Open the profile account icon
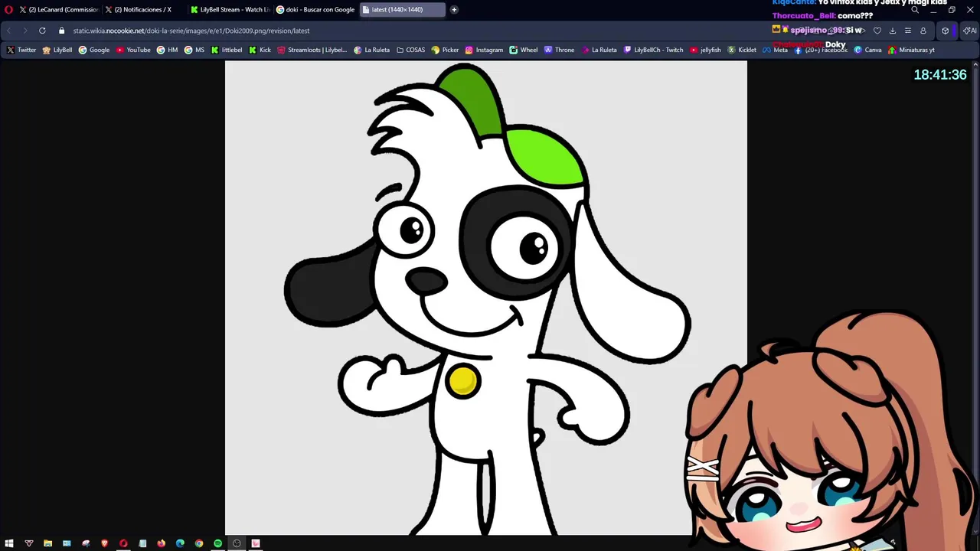The width and height of the screenshot is (980, 551). point(923,31)
